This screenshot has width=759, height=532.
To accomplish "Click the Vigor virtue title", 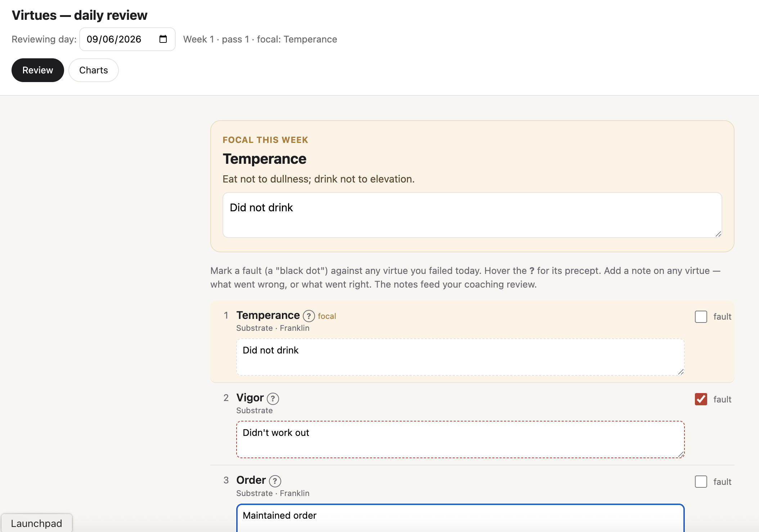I will coord(250,398).
